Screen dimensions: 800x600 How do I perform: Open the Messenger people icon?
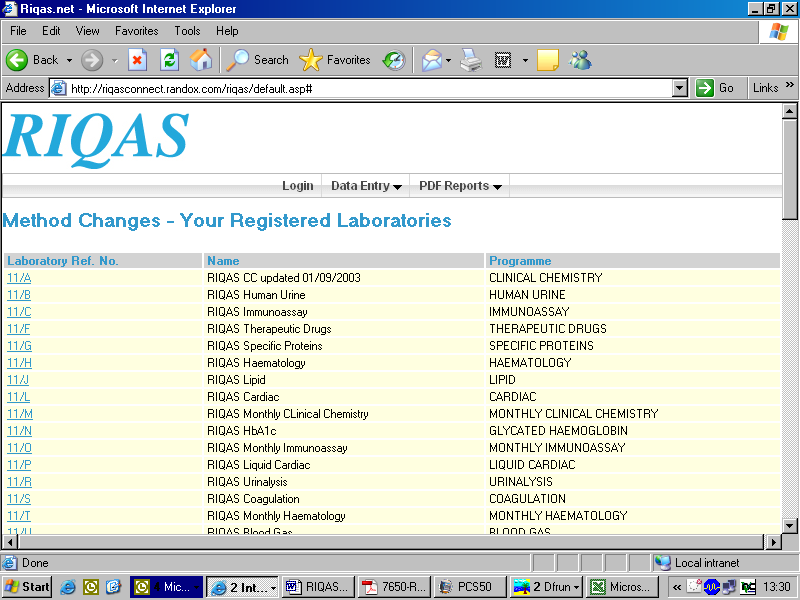pos(581,60)
